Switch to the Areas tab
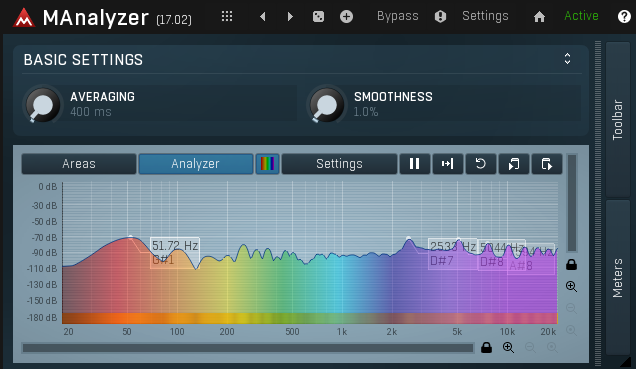This screenshot has height=369, width=636. pos(79,164)
